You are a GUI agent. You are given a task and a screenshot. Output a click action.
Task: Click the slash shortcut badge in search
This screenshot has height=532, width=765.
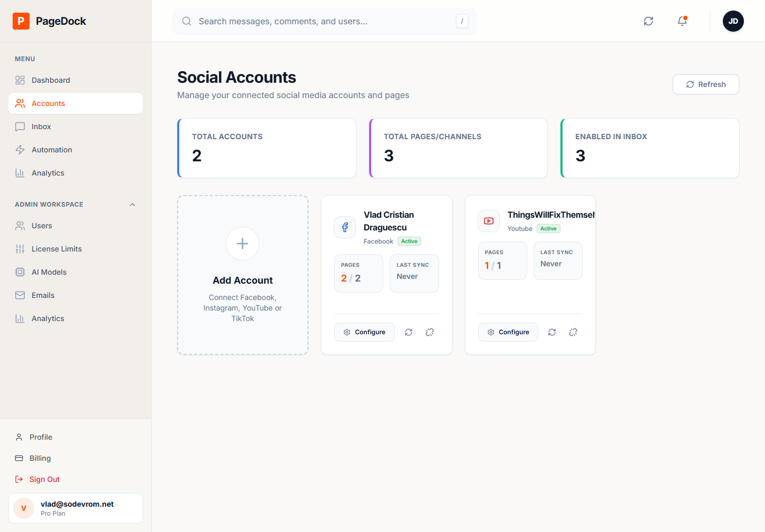tap(462, 21)
